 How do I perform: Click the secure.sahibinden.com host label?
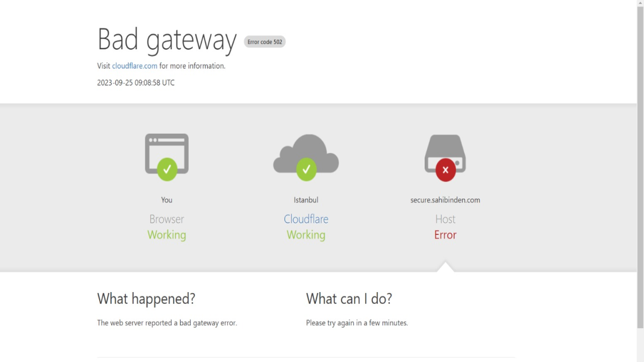(x=445, y=200)
